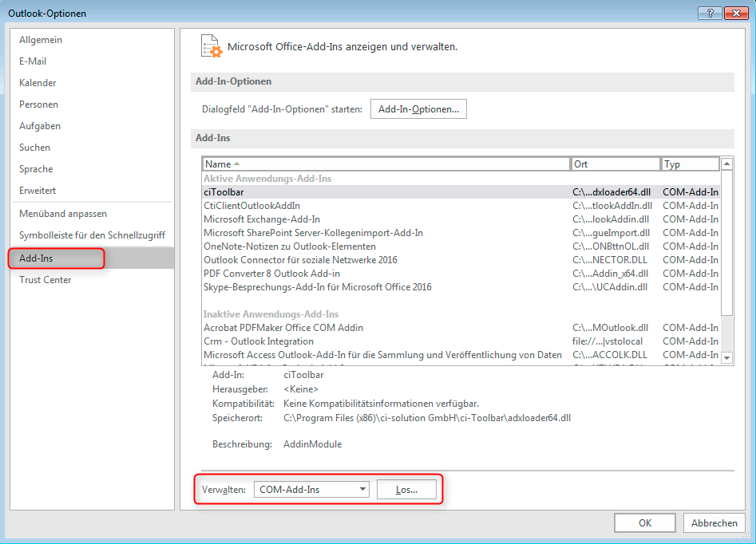The height and width of the screenshot is (544, 756).
Task: Select Outlook Connector für soziale Netzwerke 2016
Action: [461, 260]
